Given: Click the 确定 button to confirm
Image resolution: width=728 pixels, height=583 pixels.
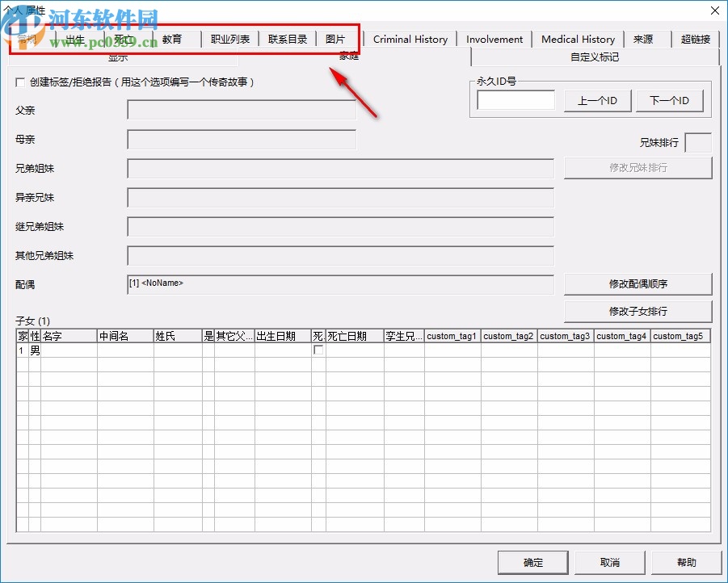Looking at the screenshot, I should pyautogui.click(x=532, y=563).
